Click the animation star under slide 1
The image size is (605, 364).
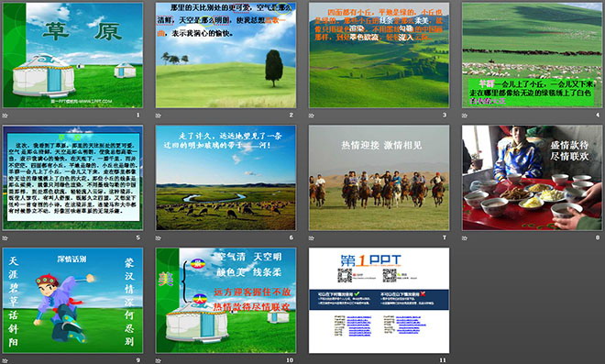click(5, 115)
